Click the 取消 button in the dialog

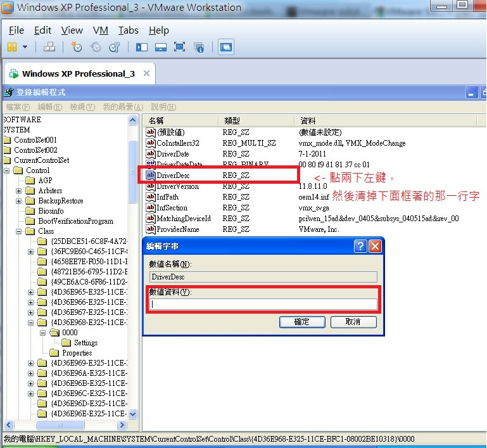pos(353,322)
